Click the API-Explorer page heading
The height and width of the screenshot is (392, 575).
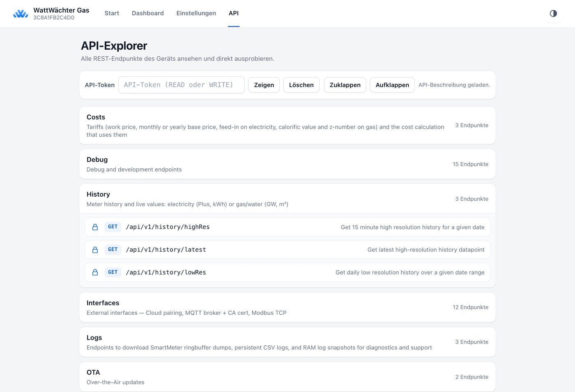[x=114, y=46]
